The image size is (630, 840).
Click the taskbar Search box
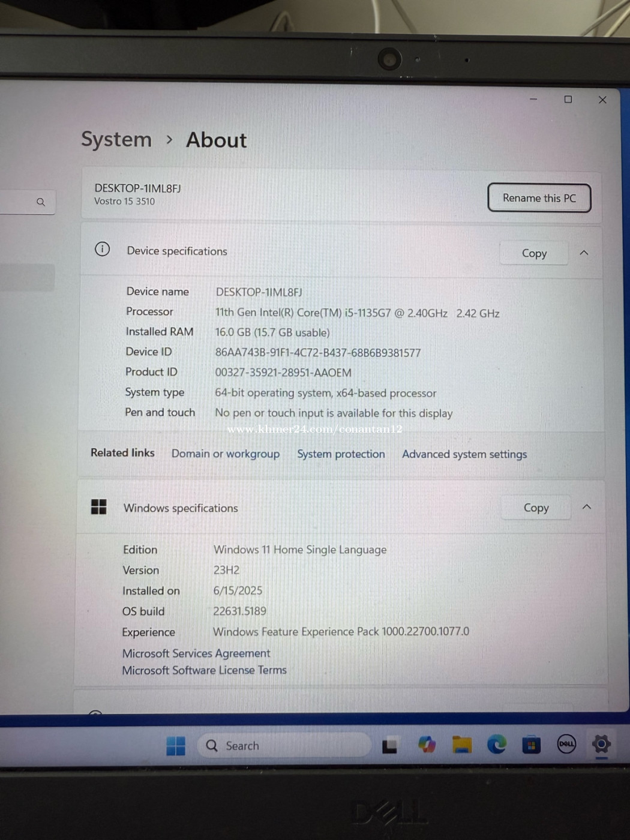pyautogui.click(x=284, y=745)
